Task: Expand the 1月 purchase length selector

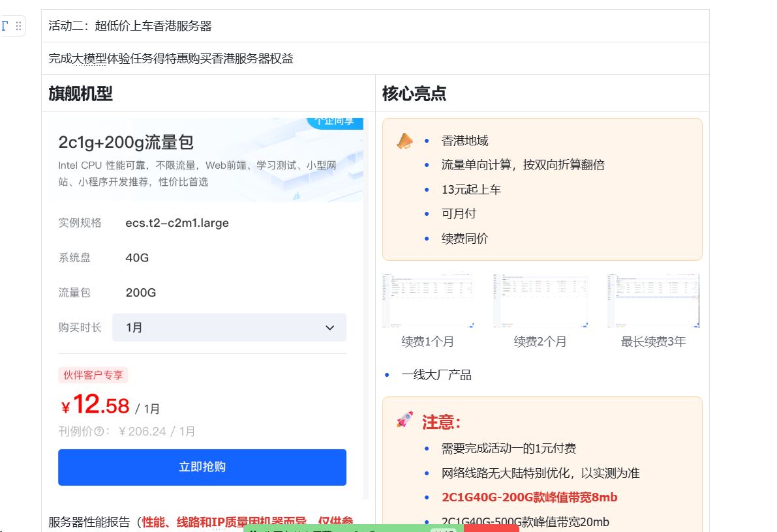Action: [x=229, y=327]
